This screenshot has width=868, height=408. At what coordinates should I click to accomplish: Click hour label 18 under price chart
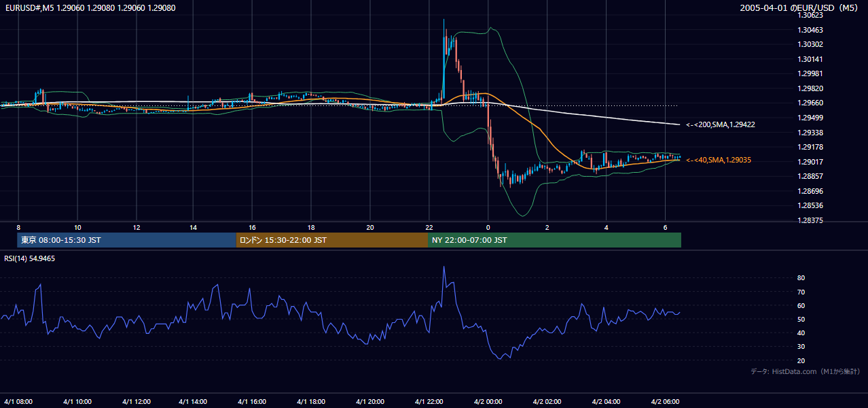tap(311, 227)
